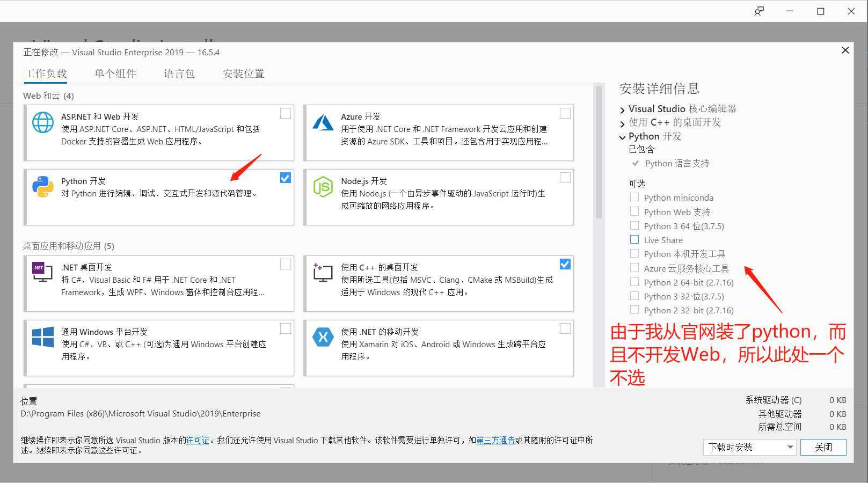Enable Python 2 32-bit (2.7.16) option
The width and height of the screenshot is (868, 483).
click(634, 310)
